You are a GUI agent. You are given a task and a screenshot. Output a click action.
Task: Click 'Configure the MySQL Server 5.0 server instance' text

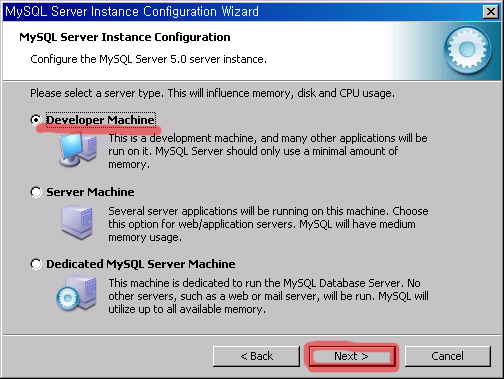[x=148, y=59]
